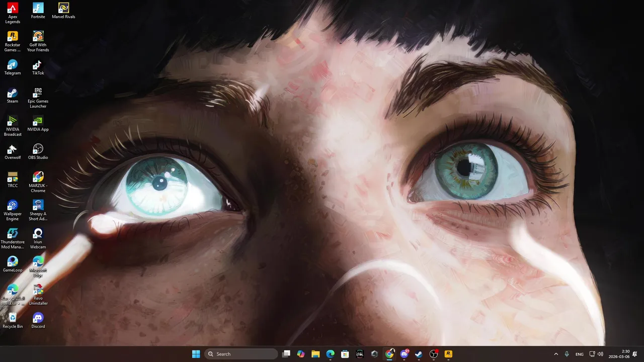
Task: Select the TRCC desktop icon
Action: click(x=13, y=179)
